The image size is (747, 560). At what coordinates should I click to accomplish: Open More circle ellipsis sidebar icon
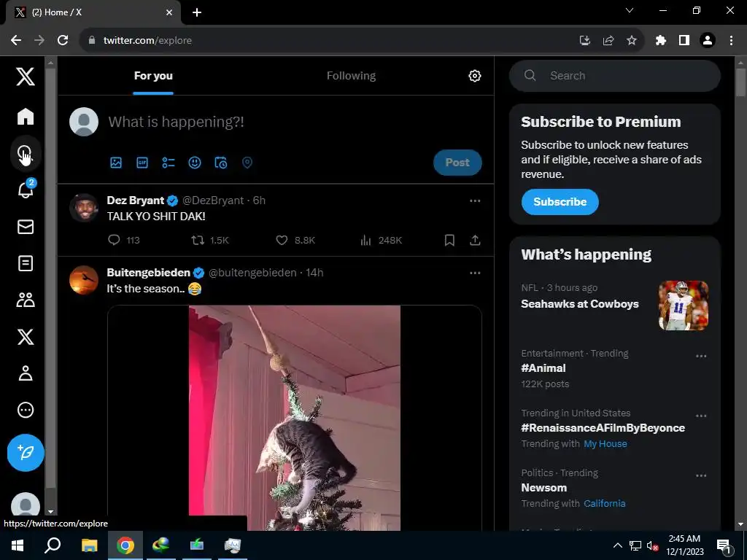click(26, 410)
